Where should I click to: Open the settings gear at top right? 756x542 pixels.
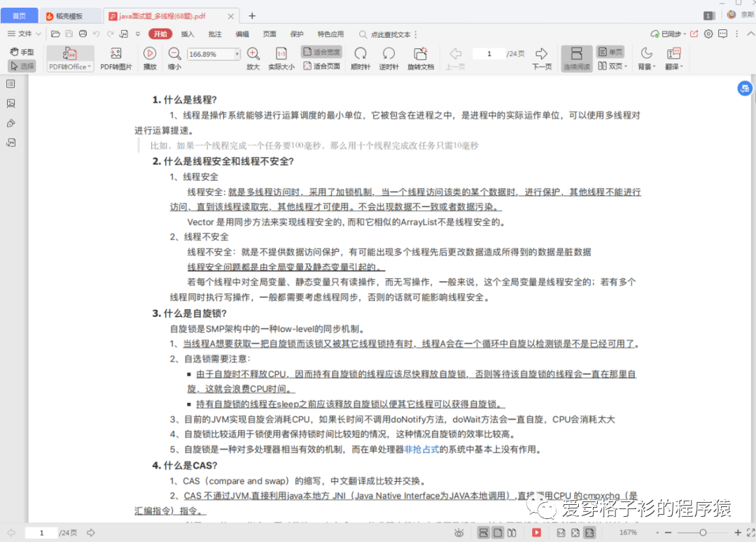click(x=708, y=34)
